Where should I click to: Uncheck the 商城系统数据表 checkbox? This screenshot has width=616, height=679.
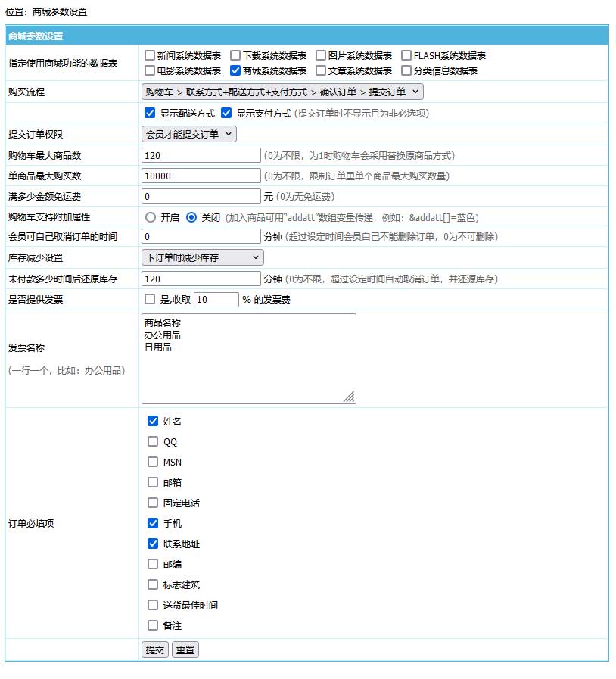coord(235,71)
